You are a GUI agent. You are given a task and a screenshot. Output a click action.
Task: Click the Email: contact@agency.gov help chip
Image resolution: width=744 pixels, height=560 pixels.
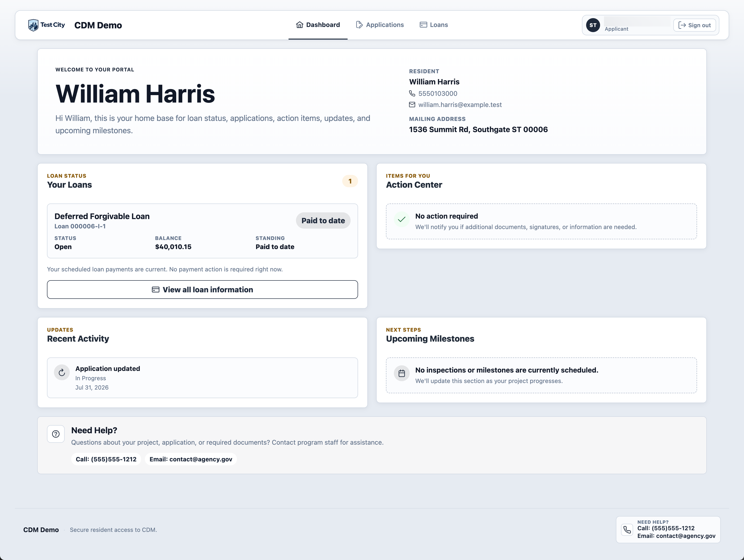tap(191, 459)
